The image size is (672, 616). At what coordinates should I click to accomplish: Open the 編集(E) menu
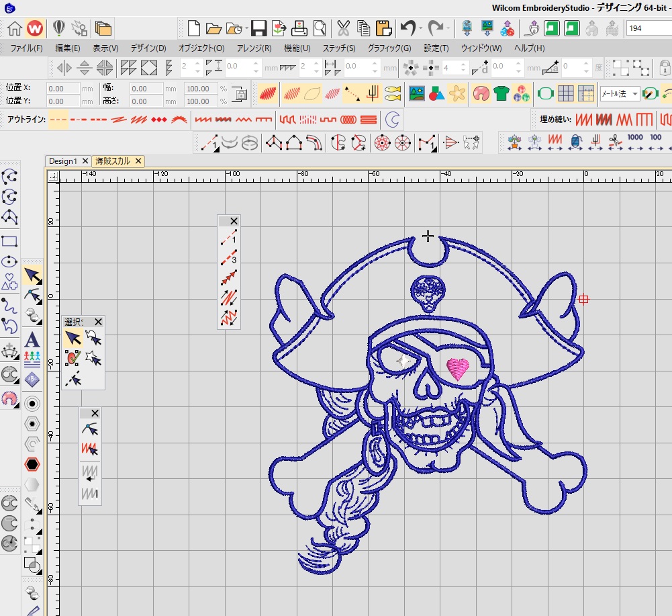pos(67,48)
